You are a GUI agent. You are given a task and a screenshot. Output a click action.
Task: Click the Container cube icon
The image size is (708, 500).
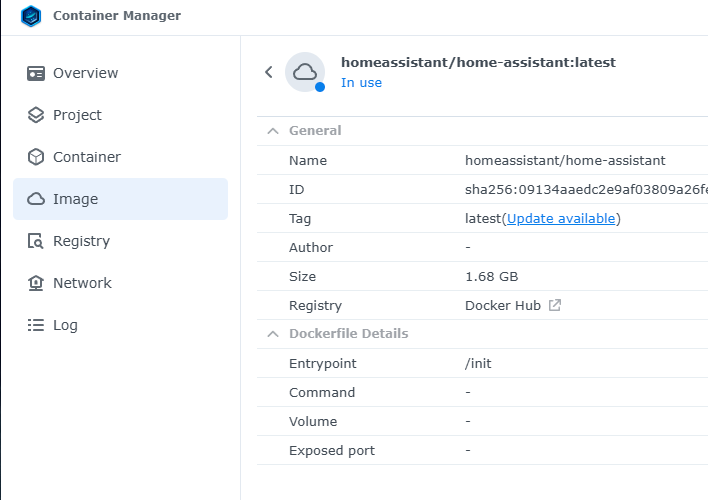coord(36,157)
